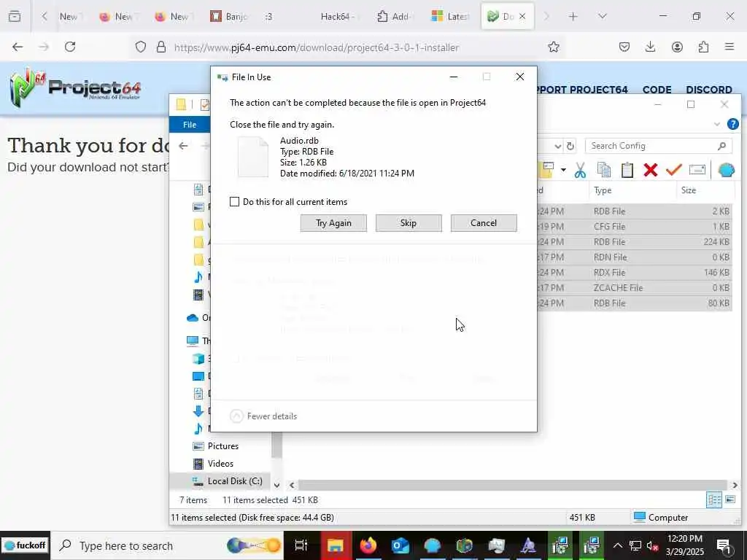Click the Project64 logo on webpage
Image resolution: width=747 pixels, height=560 pixels.
click(75, 87)
